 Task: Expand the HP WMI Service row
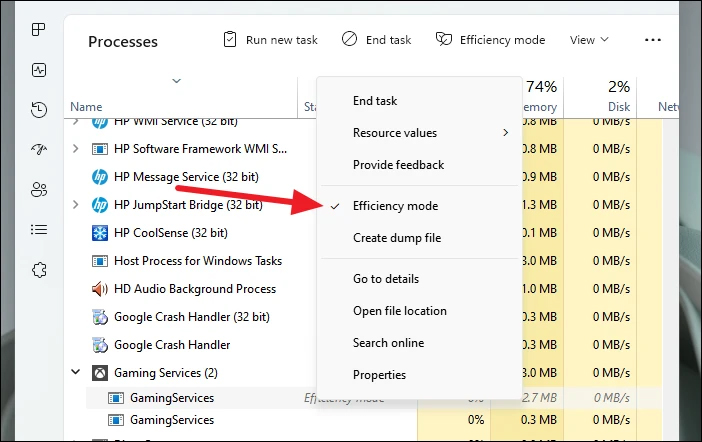click(76, 121)
